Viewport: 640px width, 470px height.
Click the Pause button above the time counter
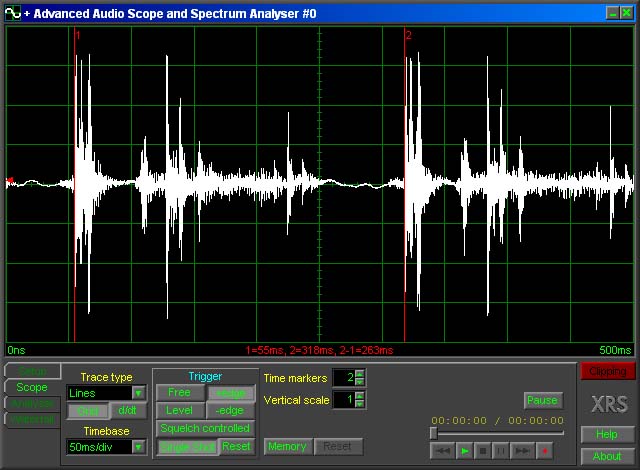[542, 400]
